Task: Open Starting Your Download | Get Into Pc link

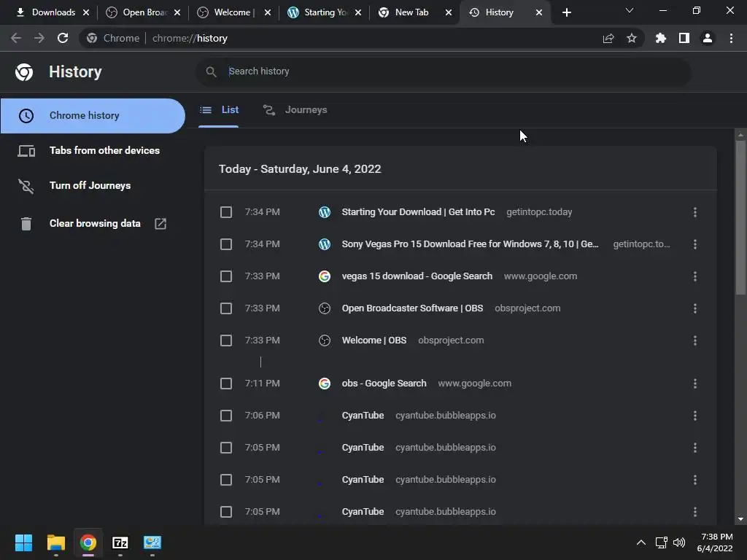Action: 418,212
